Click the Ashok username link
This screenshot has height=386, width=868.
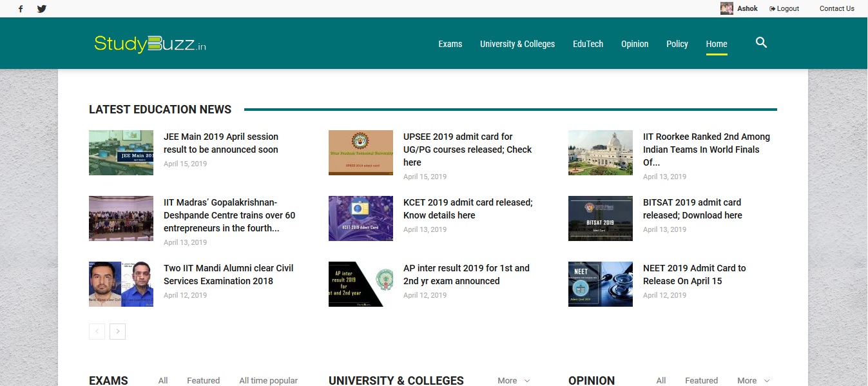(x=747, y=8)
